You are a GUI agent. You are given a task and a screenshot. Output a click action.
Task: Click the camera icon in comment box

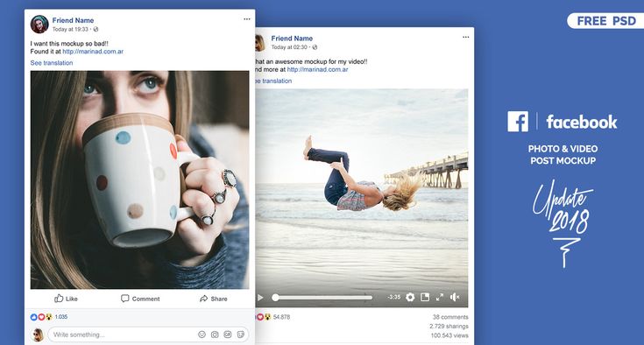(215, 334)
